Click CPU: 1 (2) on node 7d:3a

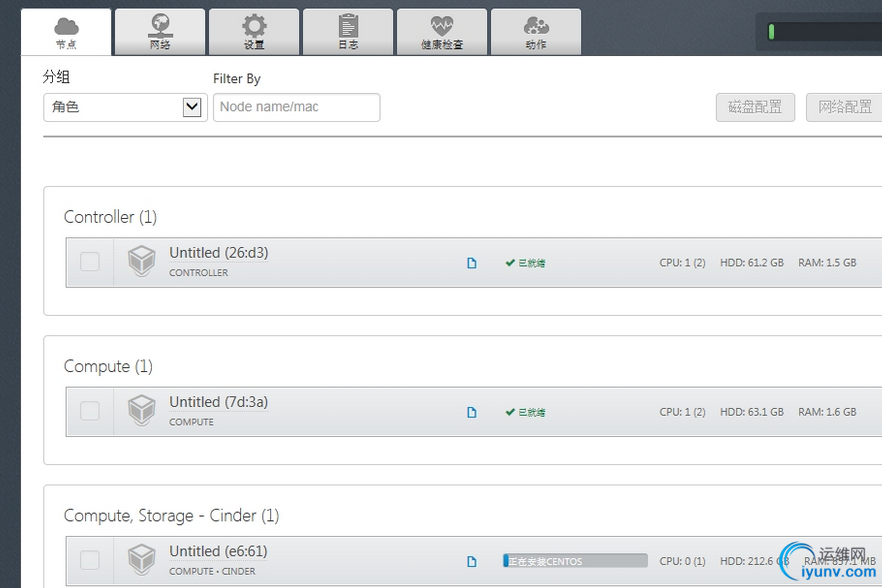(682, 412)
